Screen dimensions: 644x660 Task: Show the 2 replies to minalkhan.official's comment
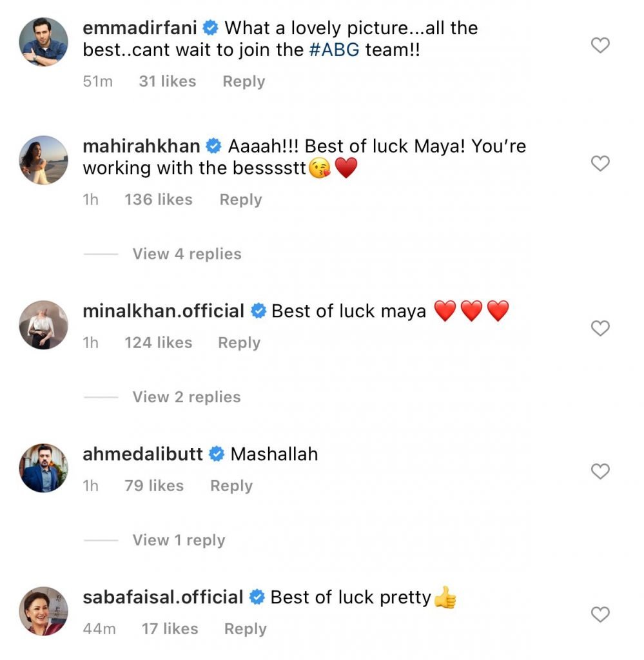[186, 397]
